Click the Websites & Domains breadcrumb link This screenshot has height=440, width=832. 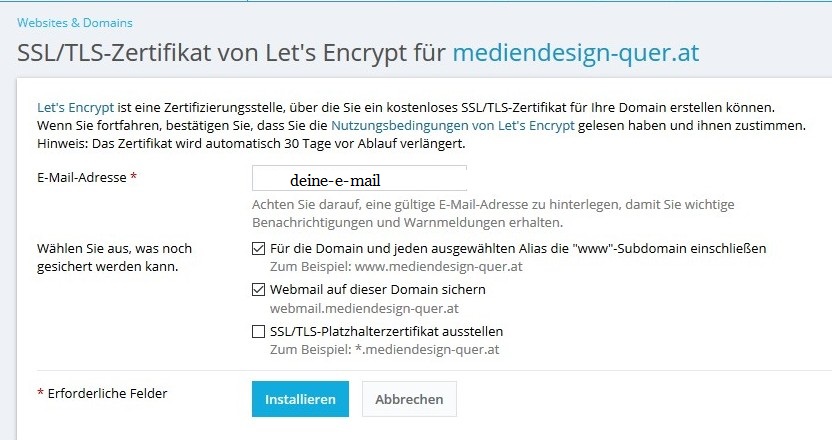pyautogui.click(x=74, y=22)
